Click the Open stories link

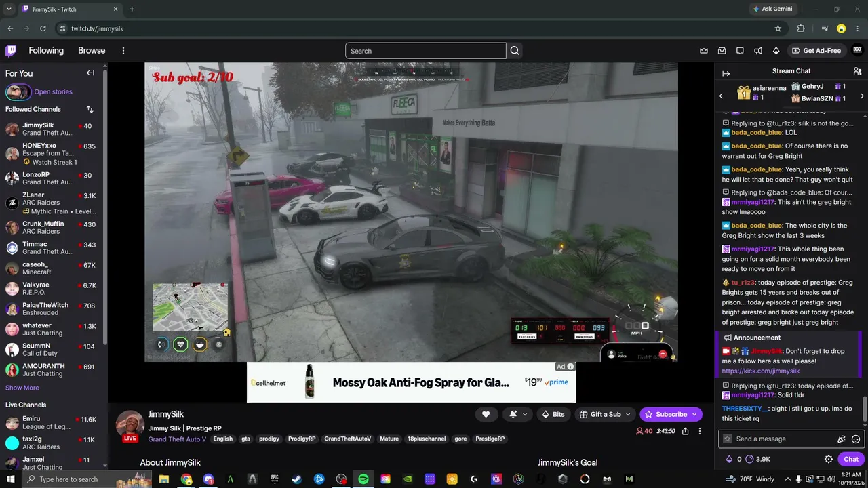(53, 92)
